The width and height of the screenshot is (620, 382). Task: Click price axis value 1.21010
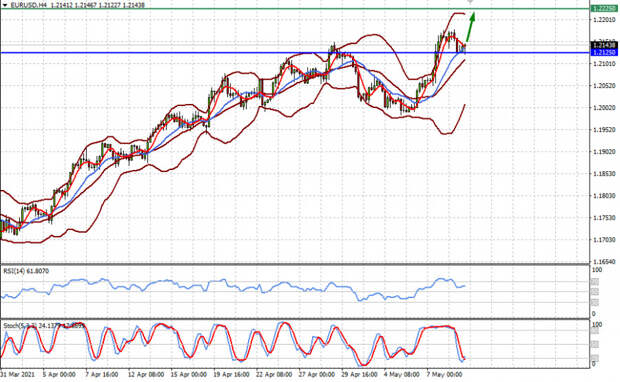[605, 63]
